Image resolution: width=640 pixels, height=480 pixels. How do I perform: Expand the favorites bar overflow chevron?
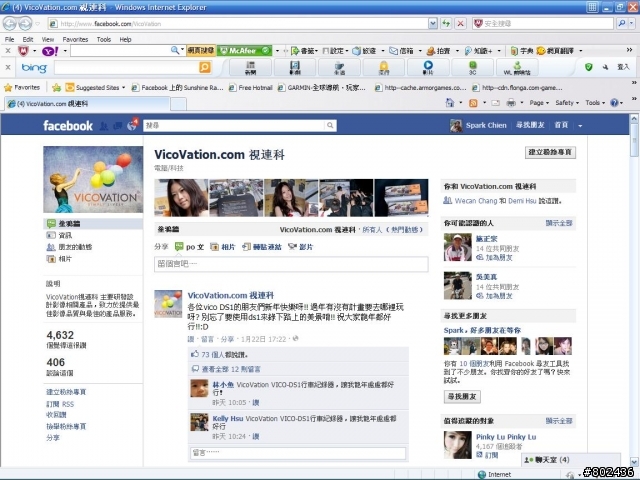[x=634, y=83]
